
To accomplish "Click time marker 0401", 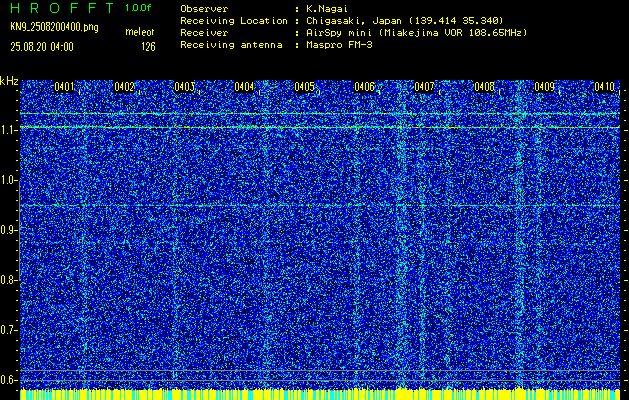I will (x=65, y=87).
